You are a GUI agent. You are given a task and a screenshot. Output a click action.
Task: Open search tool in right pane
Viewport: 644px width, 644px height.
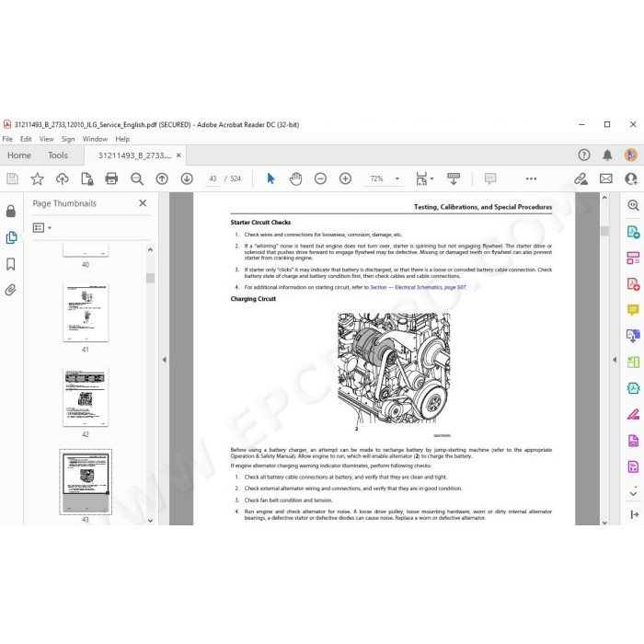coord(633,205)
